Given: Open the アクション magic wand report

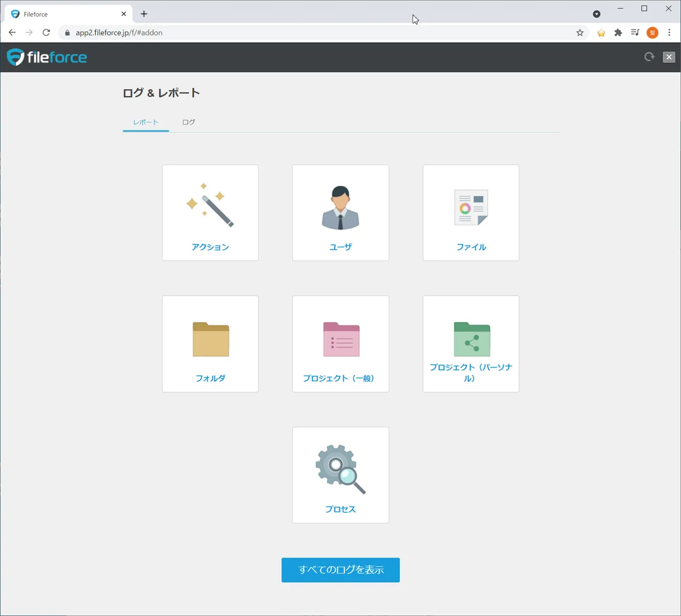Looking at the screenshot, I should (210, 213).
